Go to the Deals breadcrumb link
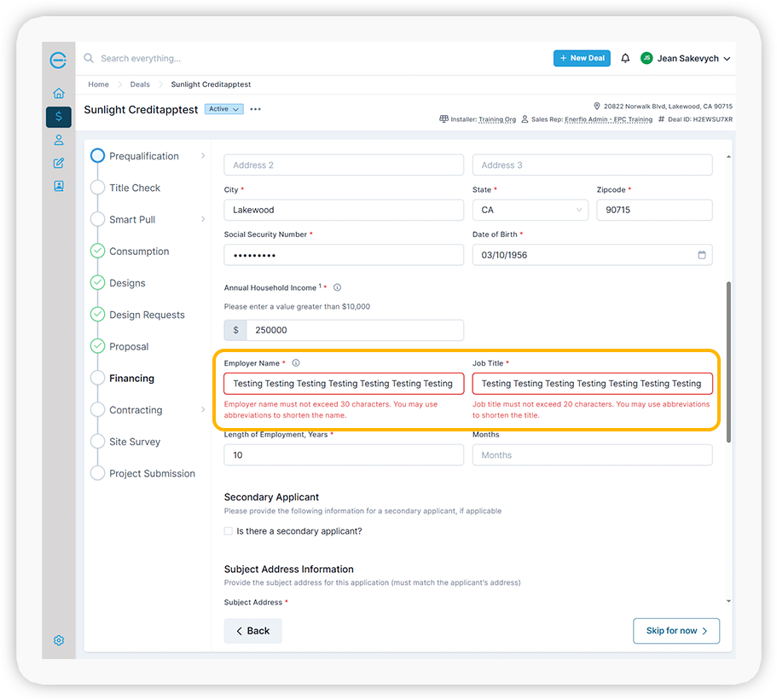 [x=139, y=84]
